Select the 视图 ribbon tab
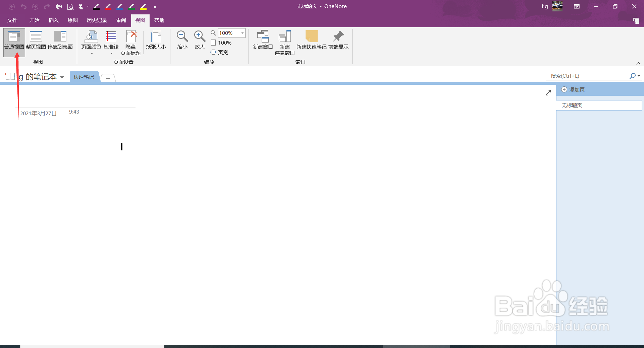644x348 pixels. click(x=140, y=20)
